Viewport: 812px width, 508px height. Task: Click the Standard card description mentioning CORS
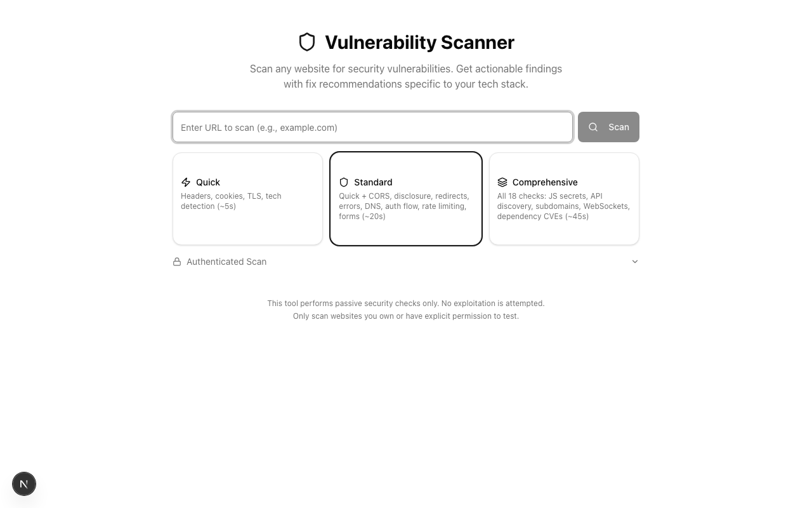(x=404, y=206)
